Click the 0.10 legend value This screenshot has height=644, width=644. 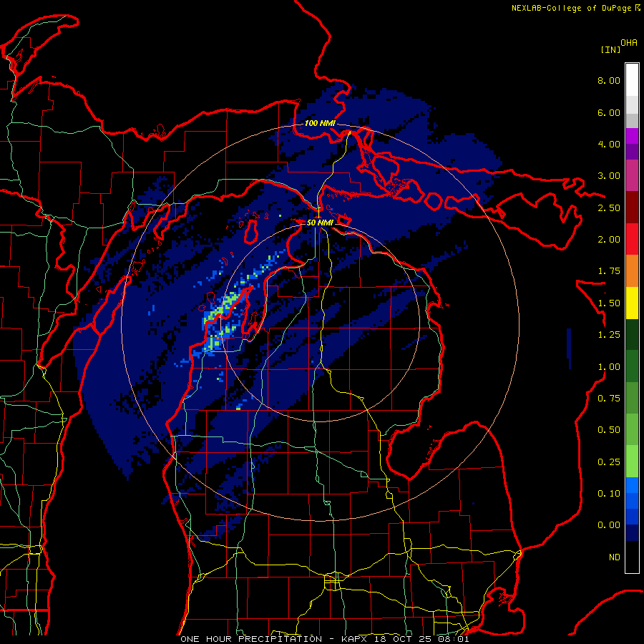[609, 494]
